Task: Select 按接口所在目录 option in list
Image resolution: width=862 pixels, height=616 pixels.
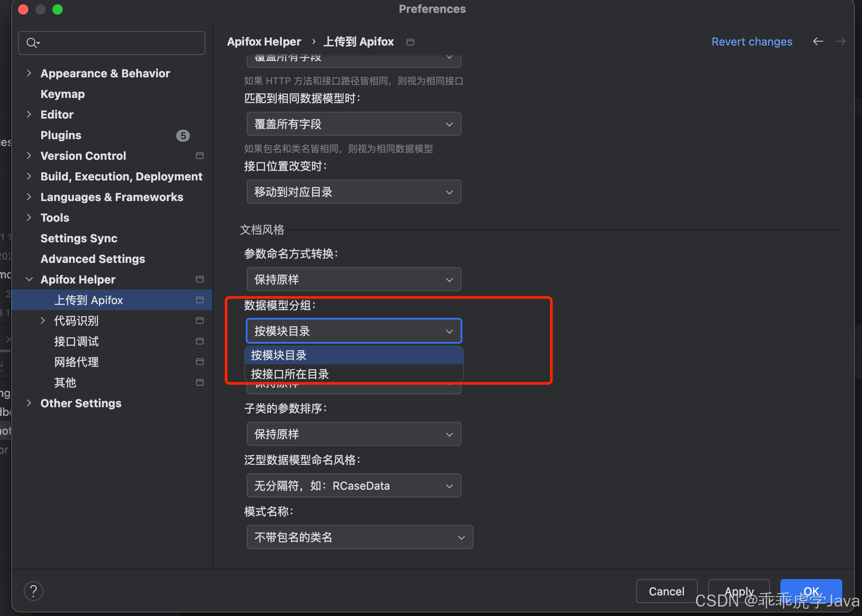Action: click(290, 374)
